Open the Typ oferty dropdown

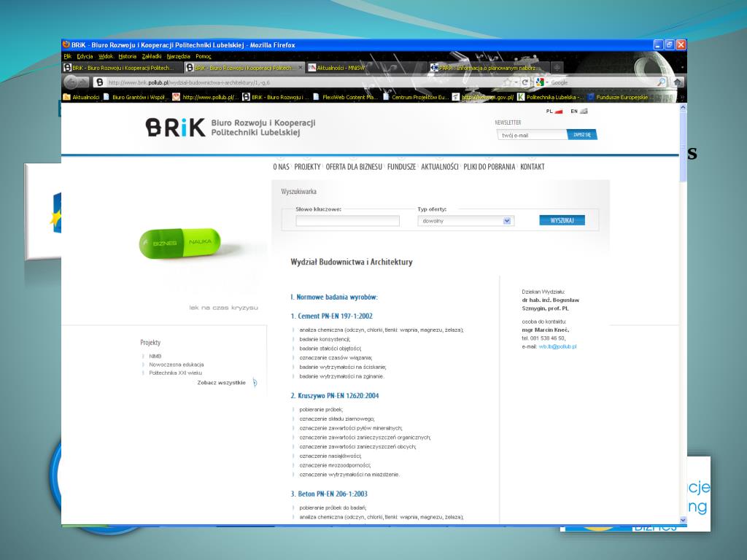[465, 220]
